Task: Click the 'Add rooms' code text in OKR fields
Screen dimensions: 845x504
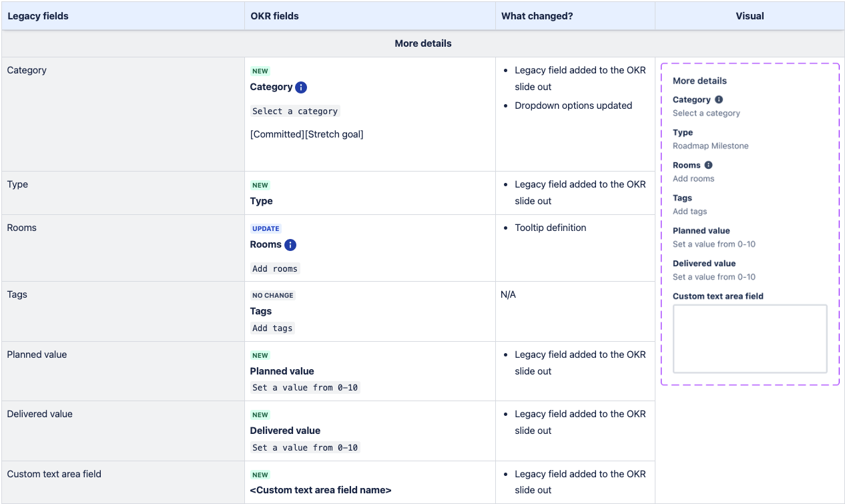Action: pyautogui.click(x=276, y=269)
